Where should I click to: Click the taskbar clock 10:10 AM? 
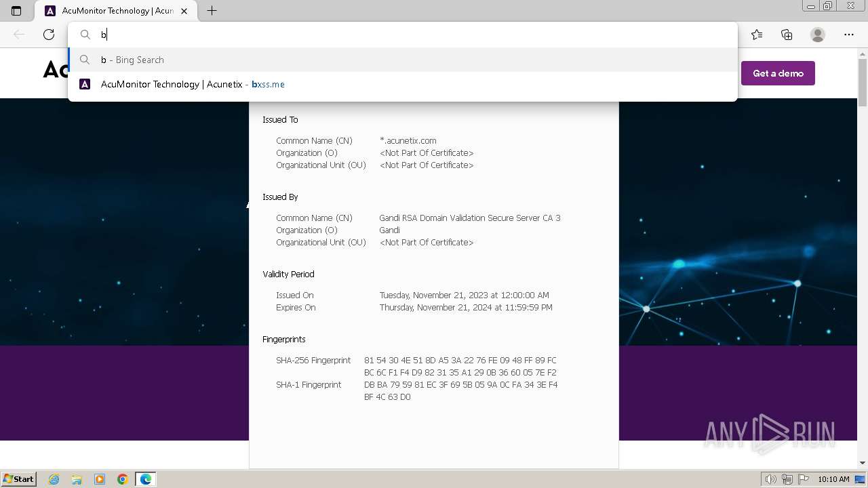[833, 479]
